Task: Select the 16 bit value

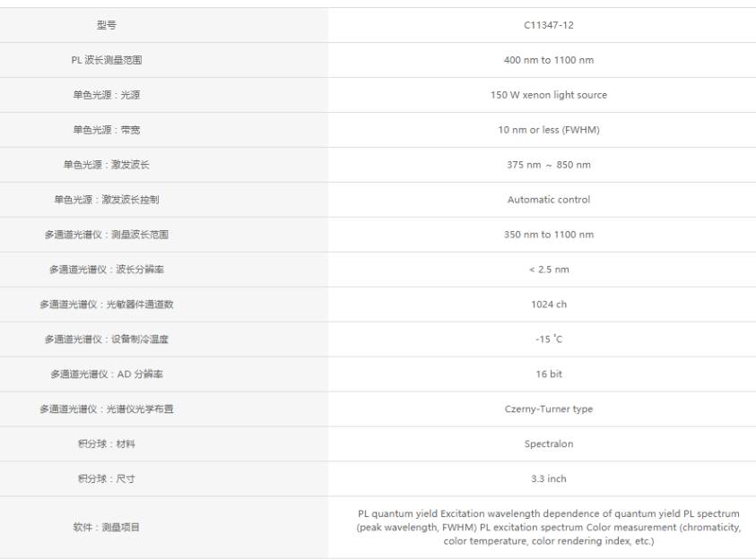Action: (549, 375)
